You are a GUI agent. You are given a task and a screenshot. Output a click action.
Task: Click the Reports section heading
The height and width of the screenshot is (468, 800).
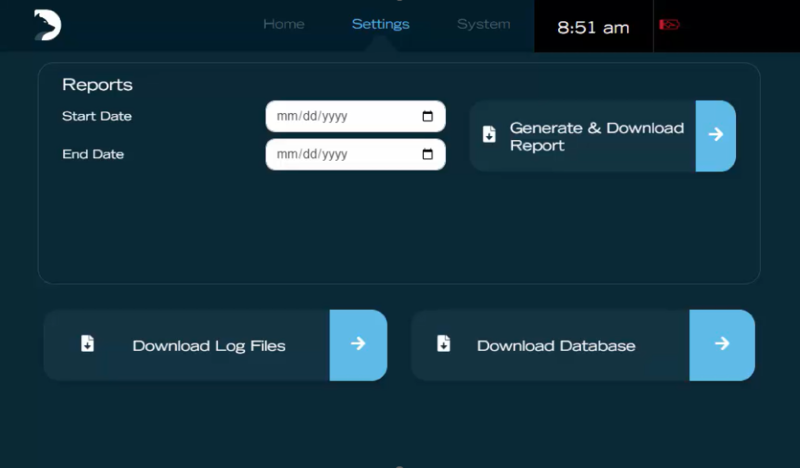[97, 85]
